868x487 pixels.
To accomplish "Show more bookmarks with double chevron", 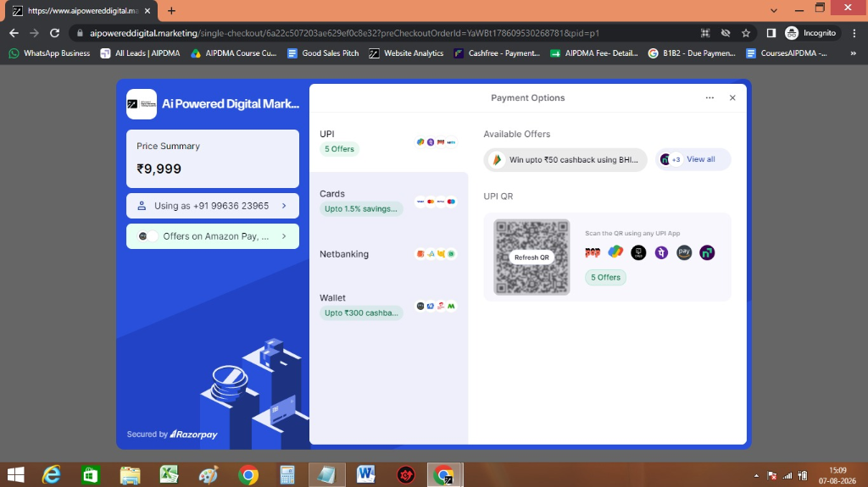I will click(x=853, y=53).
